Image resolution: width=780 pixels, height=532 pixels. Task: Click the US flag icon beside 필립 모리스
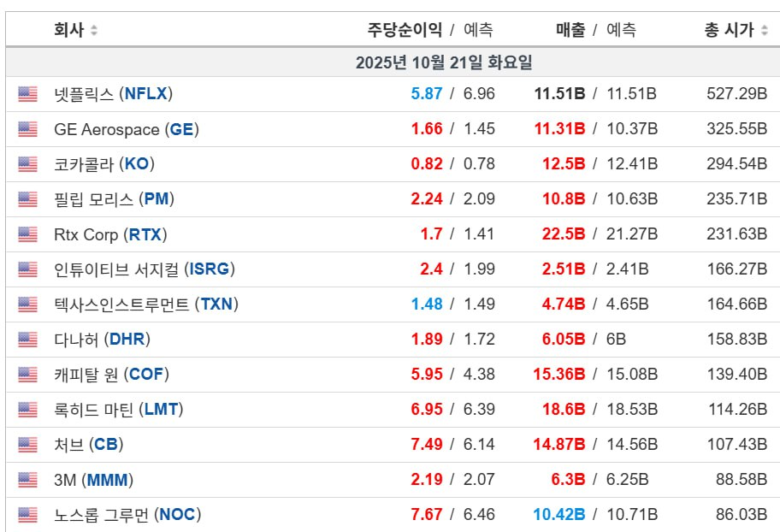click(x=28, y=199)
